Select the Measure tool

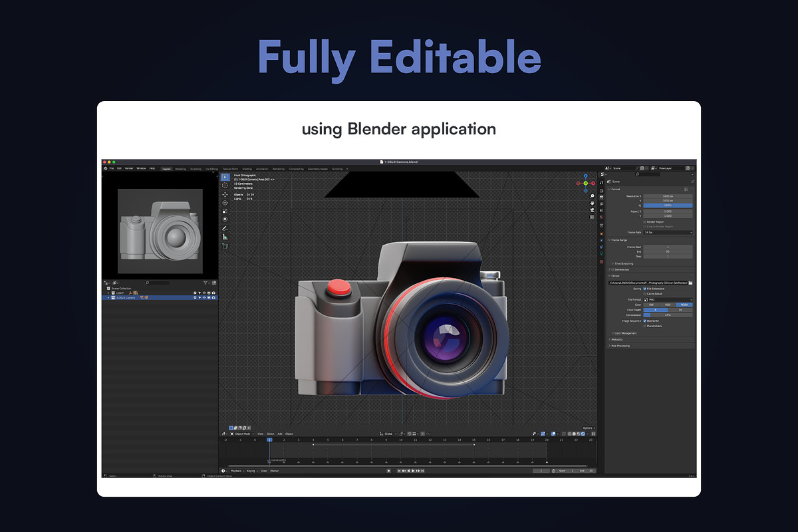coord(225,237)
